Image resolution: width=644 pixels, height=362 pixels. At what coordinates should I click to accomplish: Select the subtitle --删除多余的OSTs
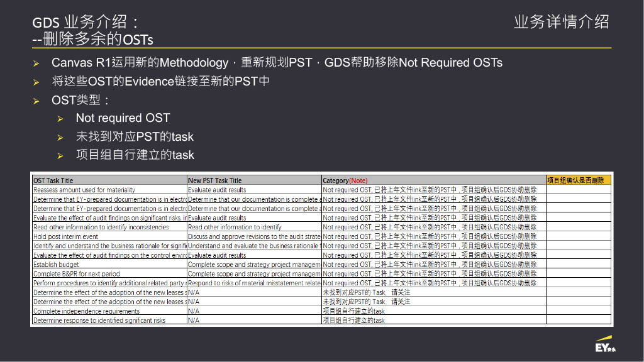93,40
